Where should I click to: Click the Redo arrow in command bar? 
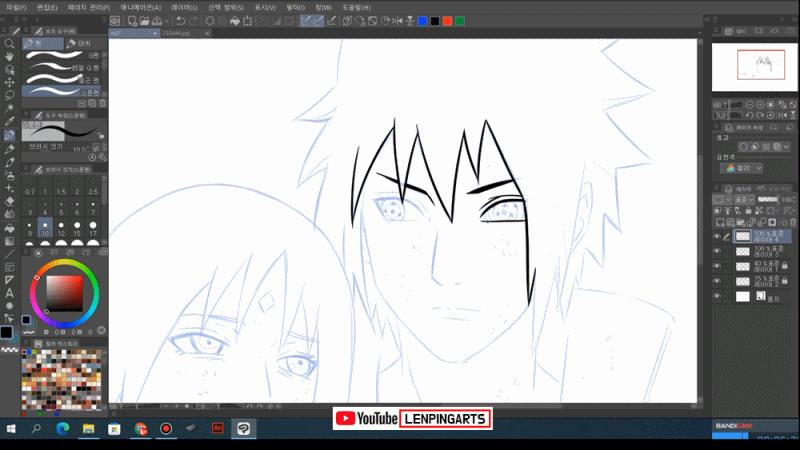193,21
